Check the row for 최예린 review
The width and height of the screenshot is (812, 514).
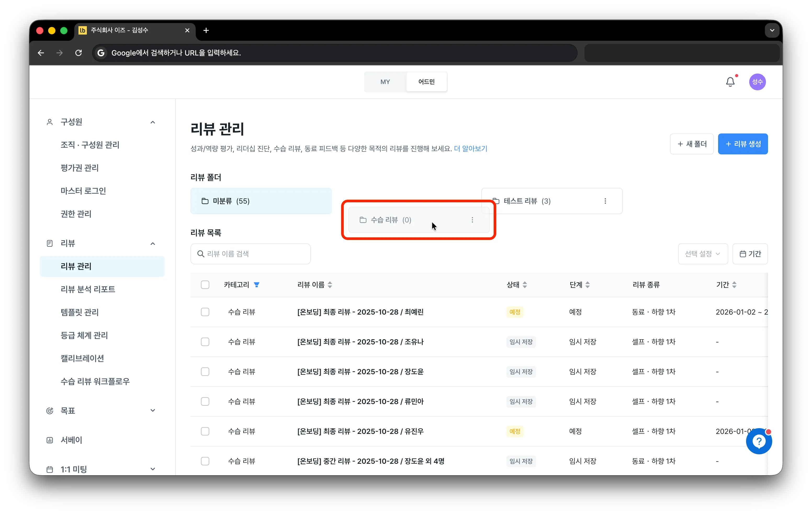click(x=205, y=312)
